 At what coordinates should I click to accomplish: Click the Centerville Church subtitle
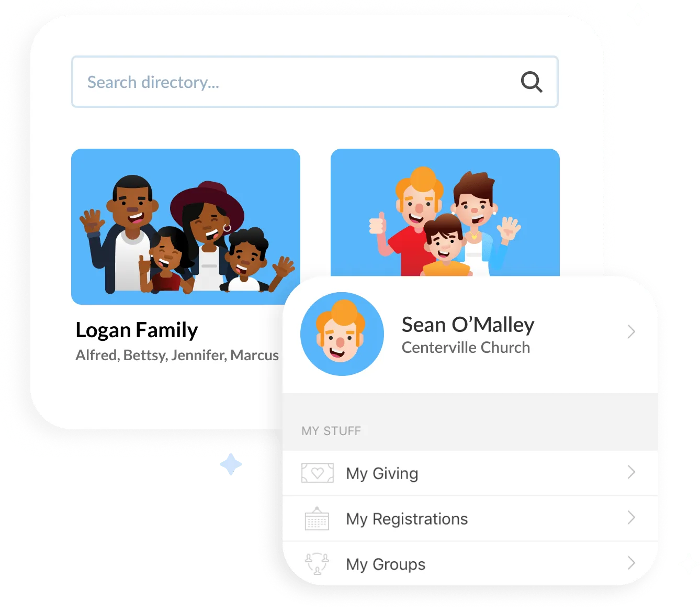point(466,348)
